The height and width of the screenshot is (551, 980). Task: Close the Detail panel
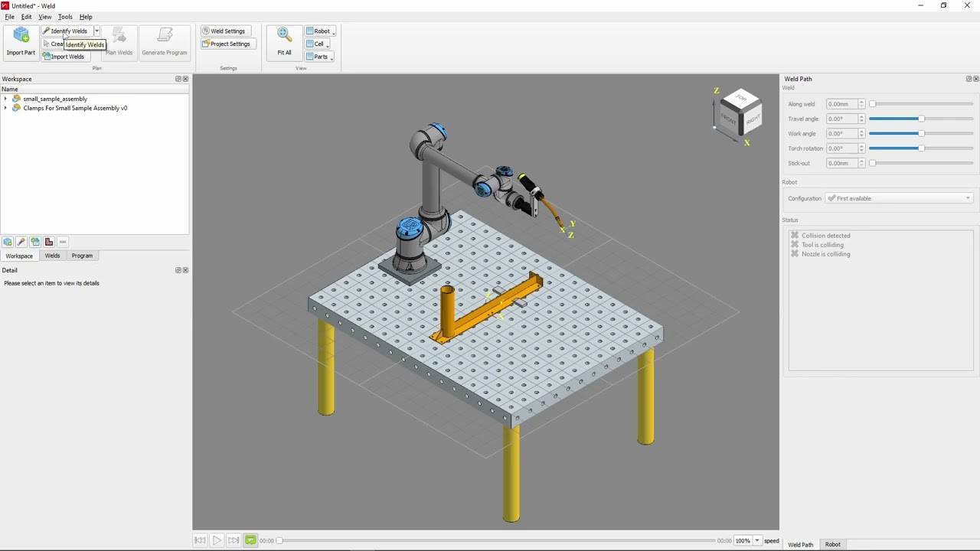(x=185, y=270)
